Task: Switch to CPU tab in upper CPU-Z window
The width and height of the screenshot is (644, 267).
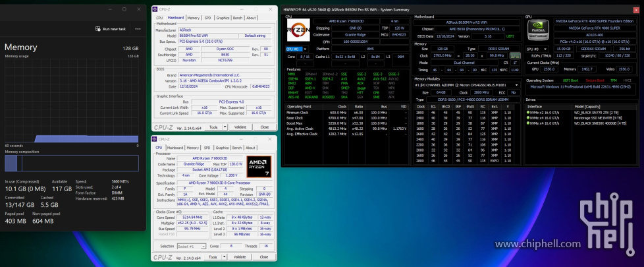Action: 159,18
